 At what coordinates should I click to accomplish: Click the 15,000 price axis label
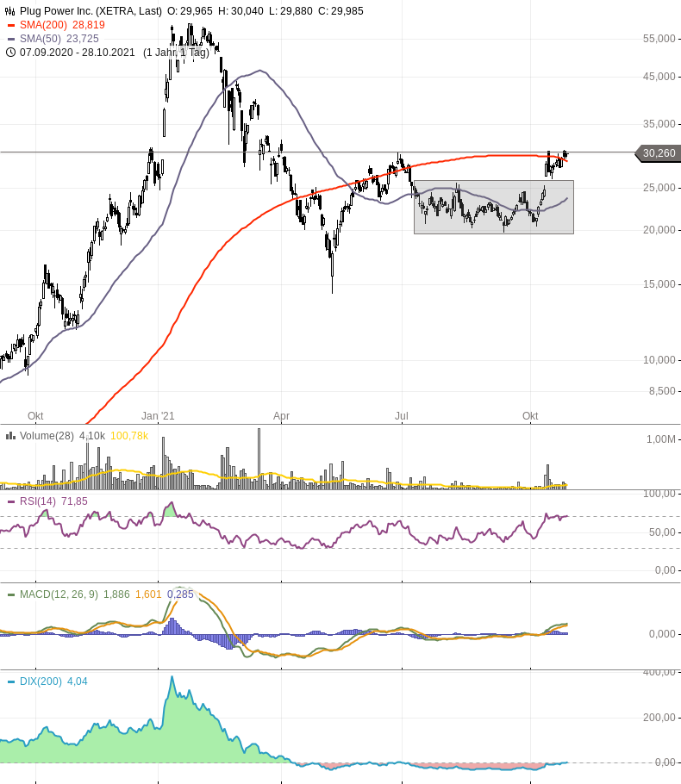659,284
